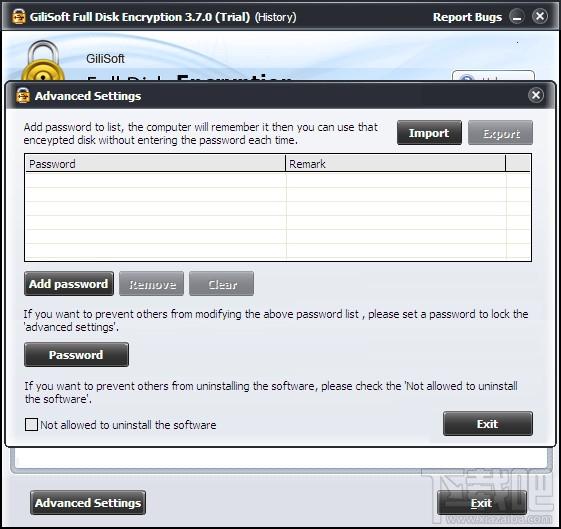Click the main window Exit button
This screenshot has width=561, height=529.
coord(482,503)
